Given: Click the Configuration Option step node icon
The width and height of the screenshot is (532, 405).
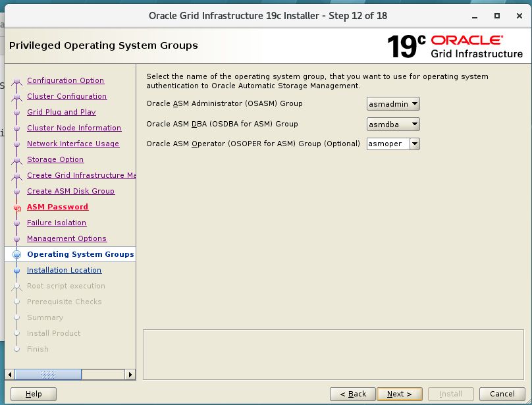Looking at the screenshot, I should click(16, 81).
